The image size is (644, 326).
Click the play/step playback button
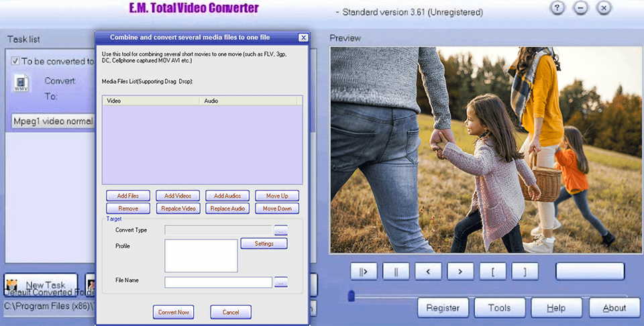click(x=364, y=272)
